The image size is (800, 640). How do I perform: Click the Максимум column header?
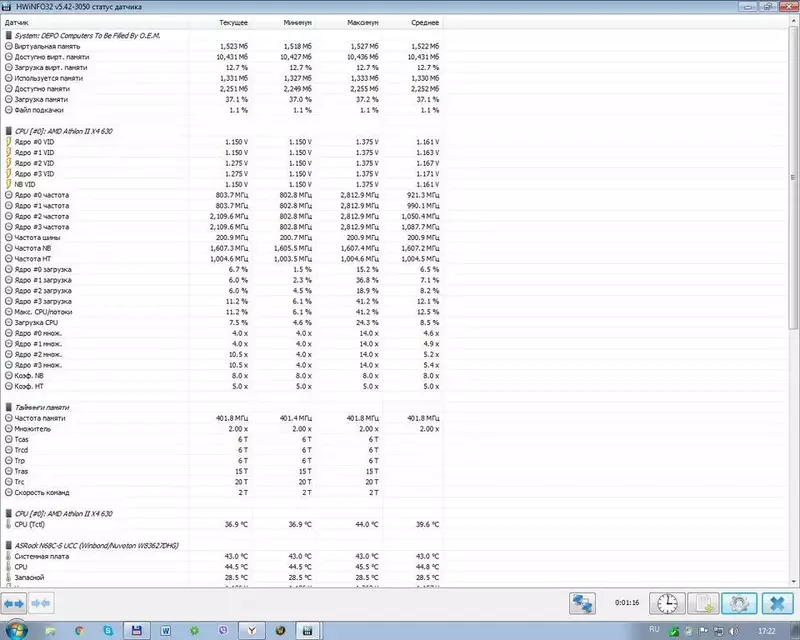tap(348, 22)
